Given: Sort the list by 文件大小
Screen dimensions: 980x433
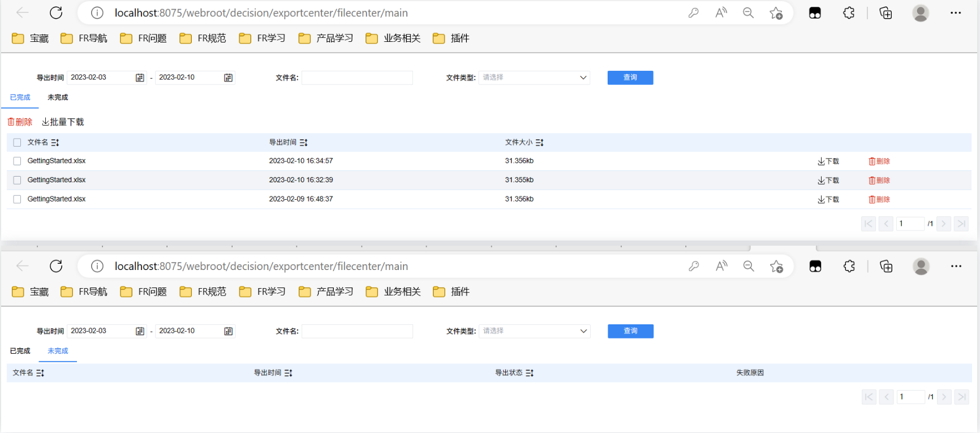Looking at the screenshot, I should (540, 143).
